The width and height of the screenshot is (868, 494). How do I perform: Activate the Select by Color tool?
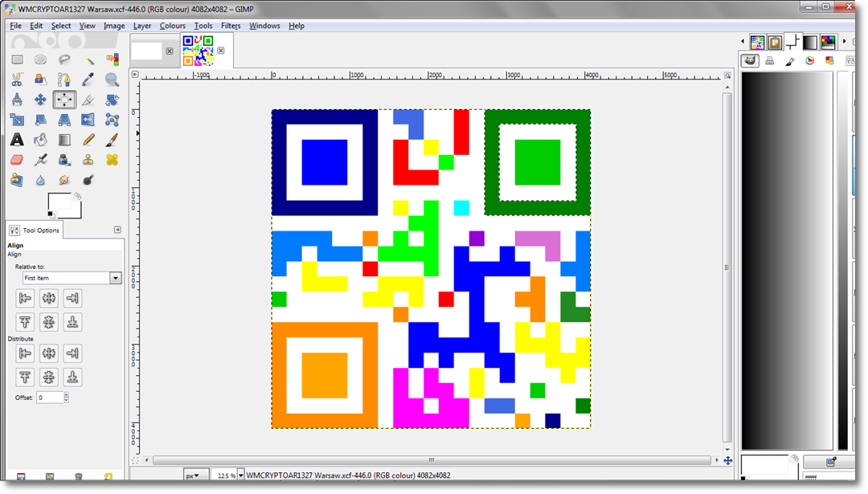coord(112,59)
